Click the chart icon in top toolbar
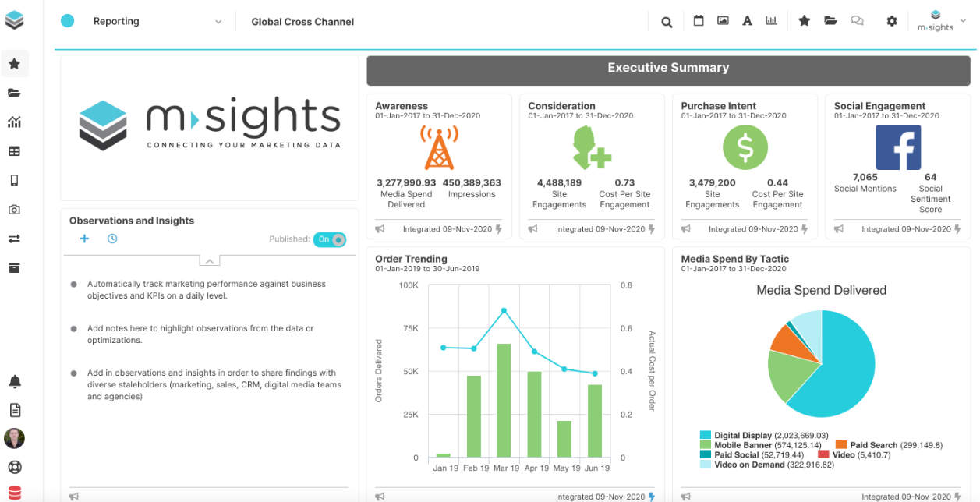Image resolution: width=980 pixels, height=502 pixels. (x=771, y=21)
